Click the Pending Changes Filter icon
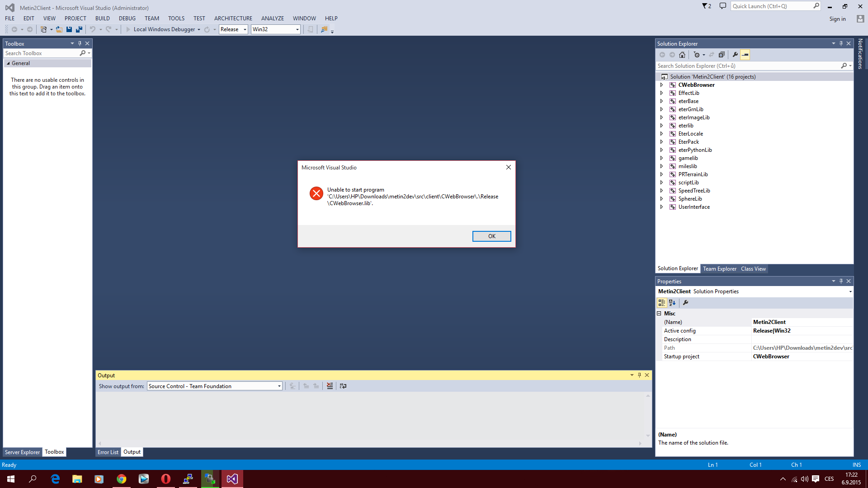Viewport: 868px width, 488px height. coord(697,55)
